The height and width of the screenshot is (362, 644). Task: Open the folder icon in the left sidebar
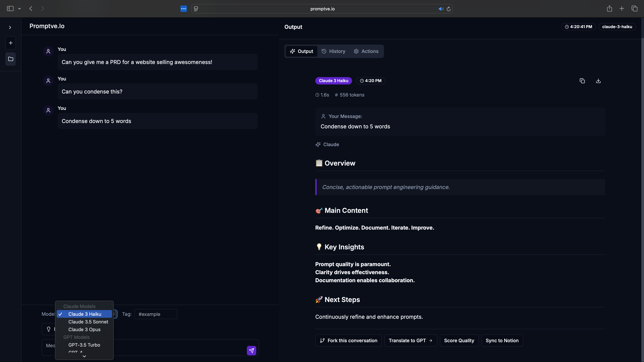click(x=11, y=59)
